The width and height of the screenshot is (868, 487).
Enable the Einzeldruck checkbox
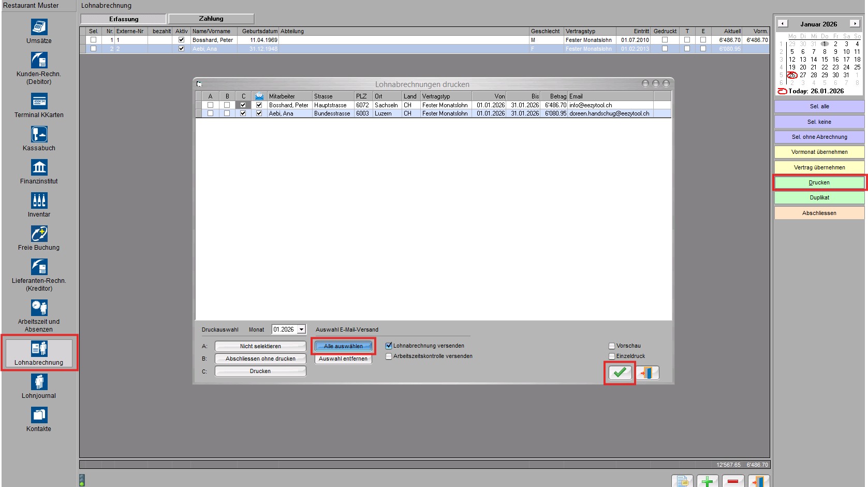pos(612,356)
